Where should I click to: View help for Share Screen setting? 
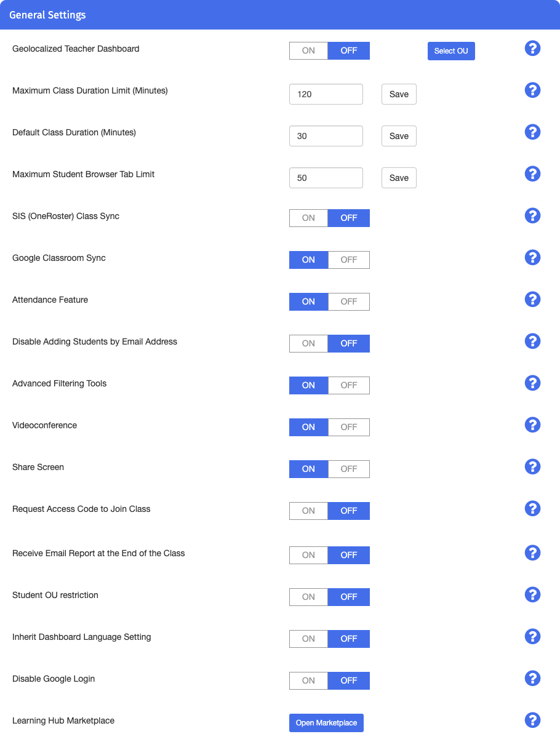click(532, 467)
